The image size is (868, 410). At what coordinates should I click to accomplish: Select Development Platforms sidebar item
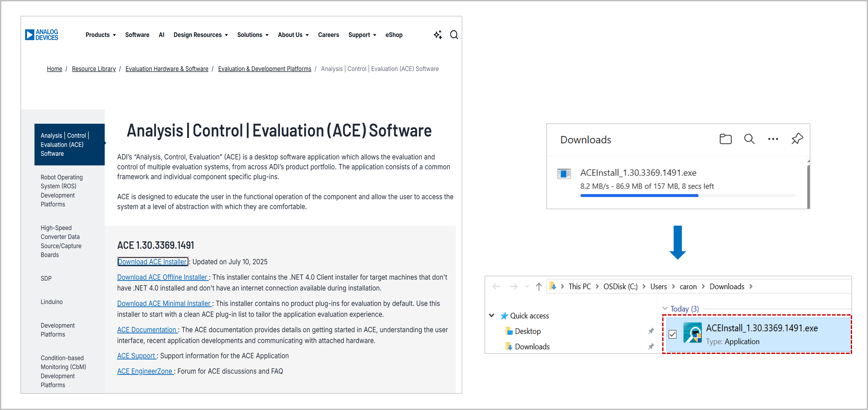tap(58, 330)
